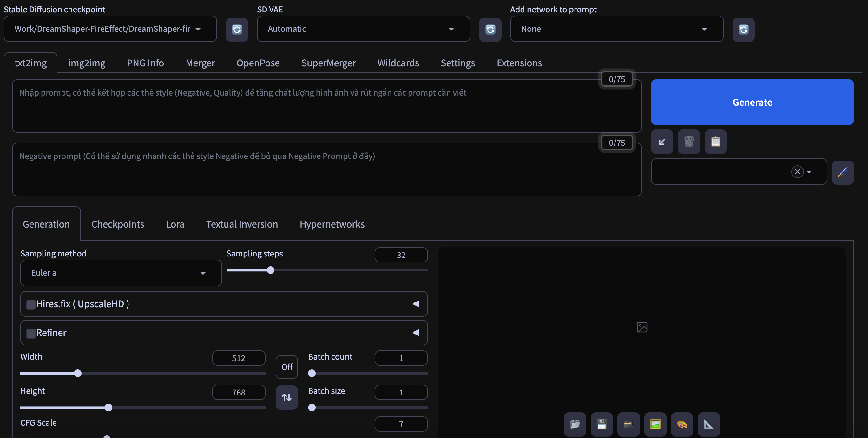Enable the Refiner checkbox

point(31,333)
